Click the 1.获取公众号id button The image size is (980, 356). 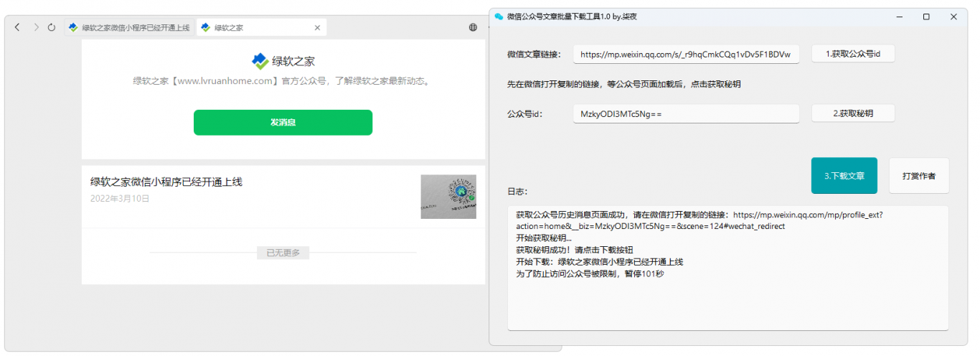point(852,54)
